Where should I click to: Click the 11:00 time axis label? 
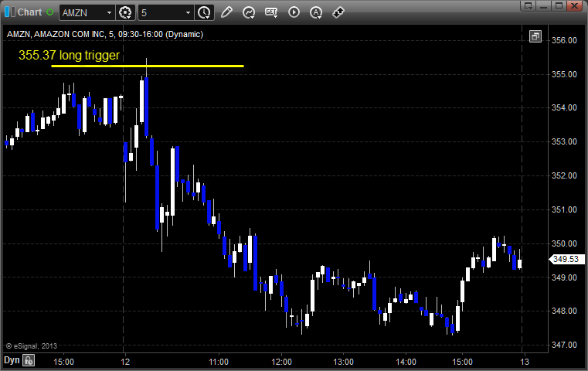219,362
